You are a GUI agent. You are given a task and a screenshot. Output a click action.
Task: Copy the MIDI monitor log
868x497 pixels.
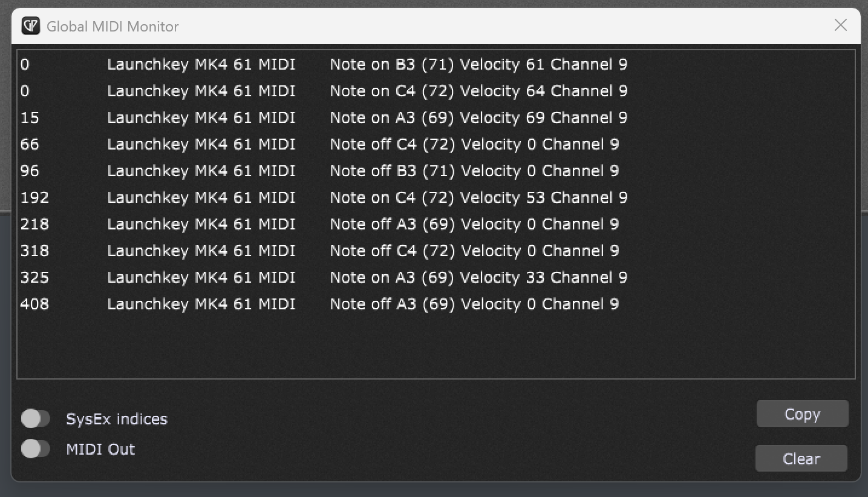tap(802, 414)
